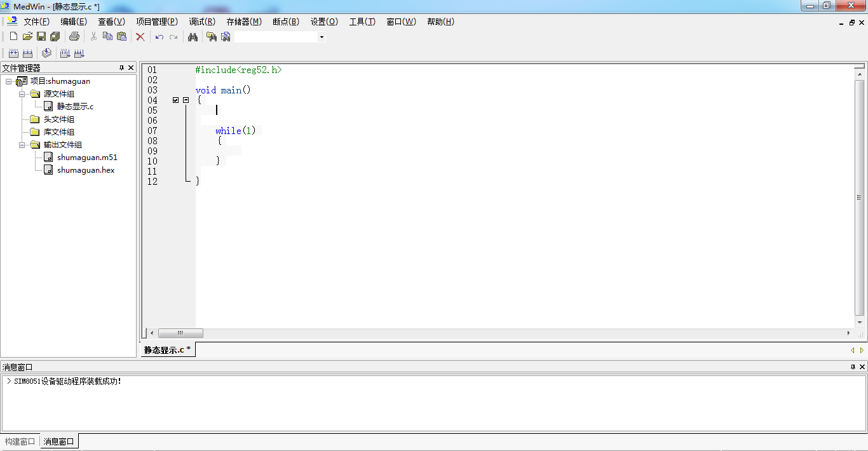Click the fourth build icon with arrow
This screenshot has width=868, height=451.
pos(65,53)
